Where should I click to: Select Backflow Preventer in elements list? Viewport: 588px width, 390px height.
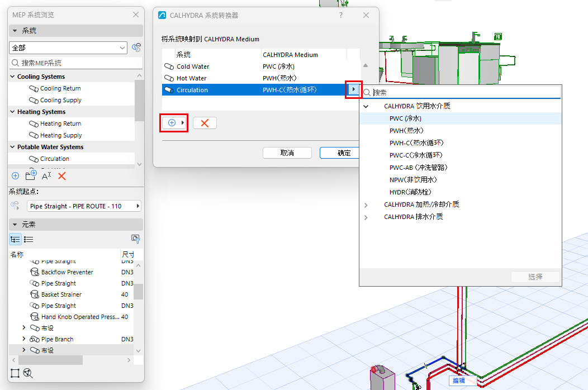(67, 272)
